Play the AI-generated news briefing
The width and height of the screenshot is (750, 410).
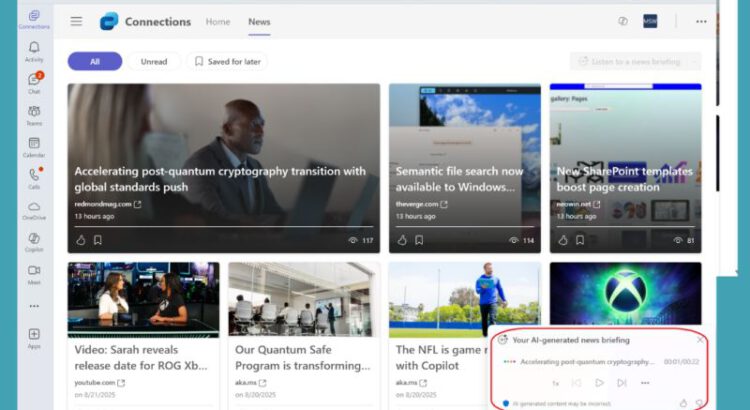click(x=599, y=383)
